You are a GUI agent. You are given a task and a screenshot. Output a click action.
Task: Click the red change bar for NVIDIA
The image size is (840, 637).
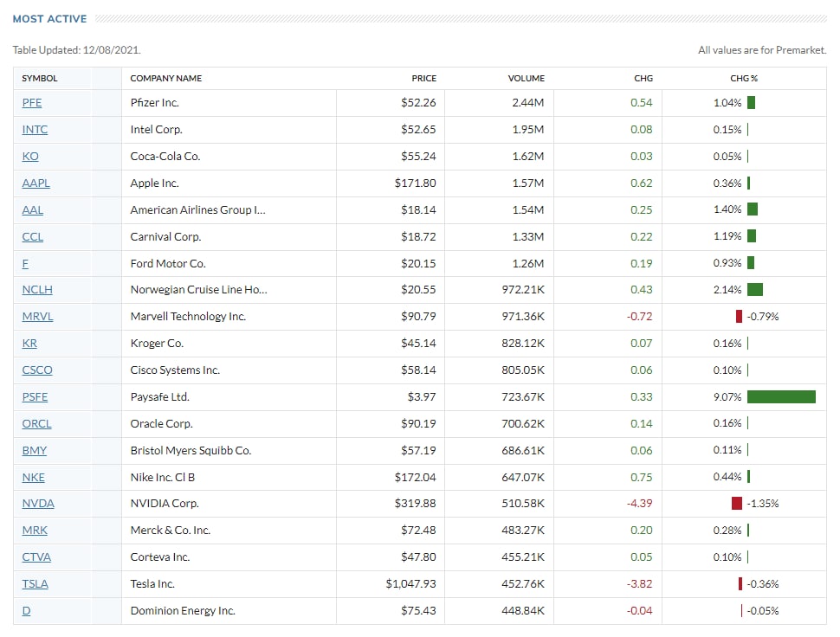pyautogui.click(x=737, y=503)
